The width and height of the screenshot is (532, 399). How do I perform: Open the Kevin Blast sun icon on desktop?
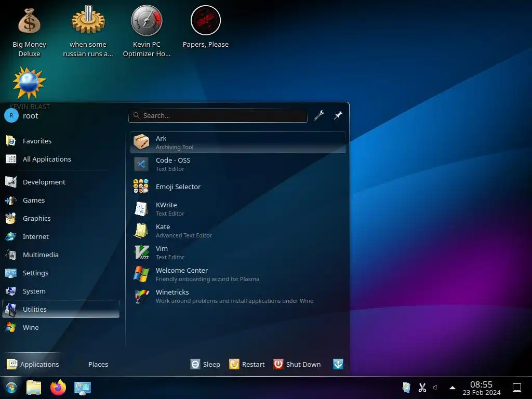[x=29, y=83]
